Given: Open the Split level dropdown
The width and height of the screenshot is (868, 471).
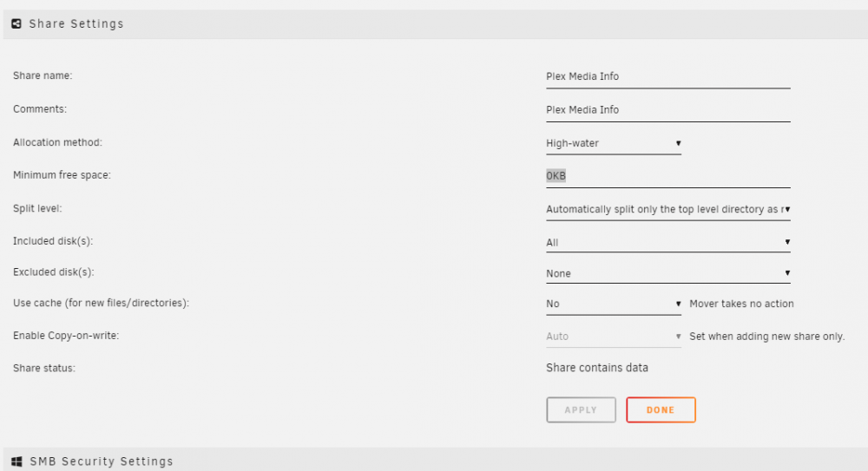Looking at the screenshot, I should pos(668,209).
